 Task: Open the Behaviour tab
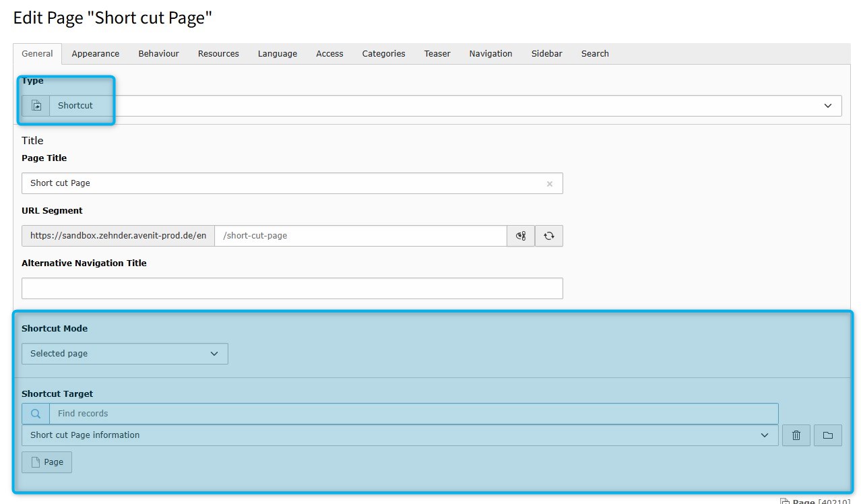[158, 54]
